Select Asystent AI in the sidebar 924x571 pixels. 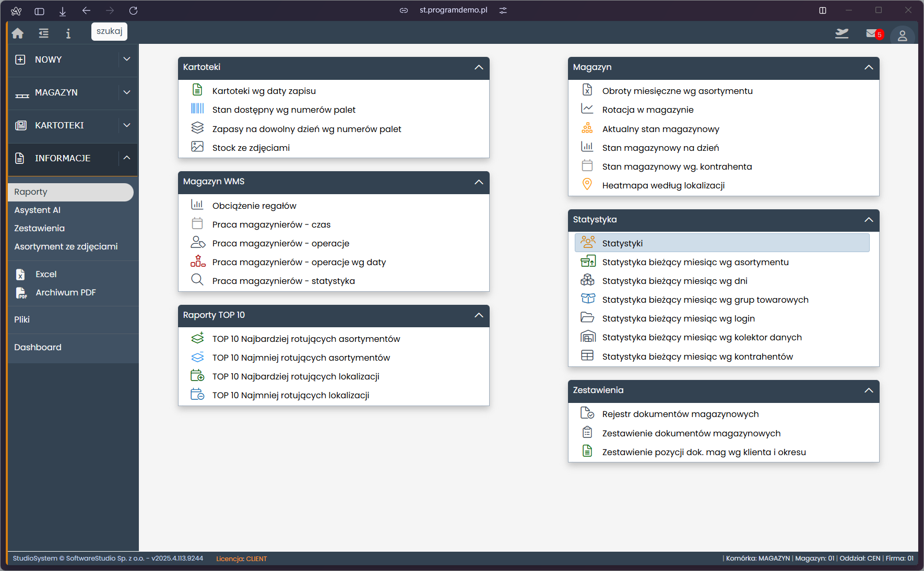click(x=38, y=210)
